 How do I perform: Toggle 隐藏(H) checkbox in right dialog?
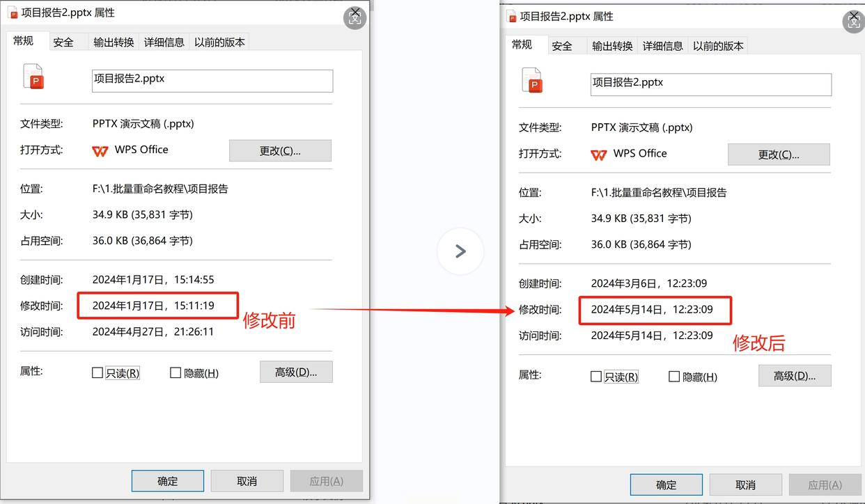point(674,377)
